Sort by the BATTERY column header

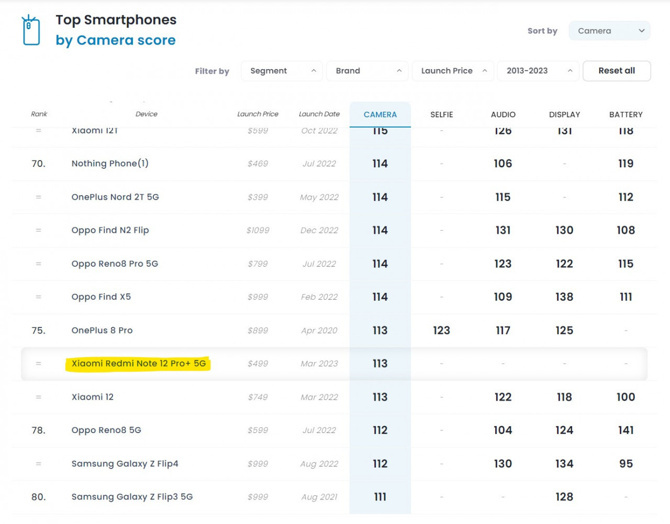point(626,115)
